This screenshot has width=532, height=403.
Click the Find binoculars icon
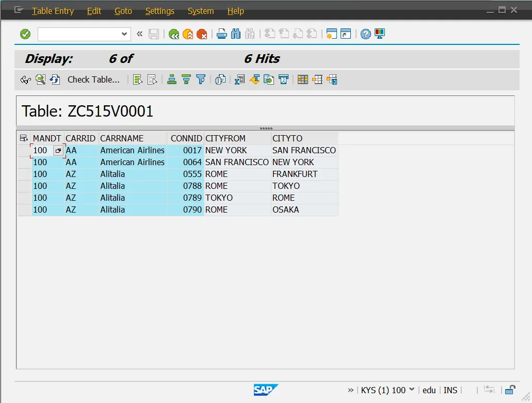[x=235, y=34]
